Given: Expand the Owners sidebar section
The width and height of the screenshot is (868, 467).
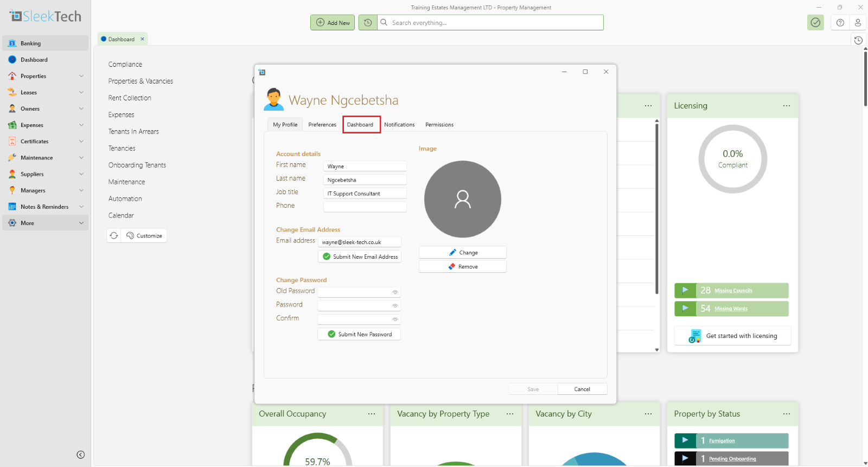Looking at the screenshot, I should [81, 108].
